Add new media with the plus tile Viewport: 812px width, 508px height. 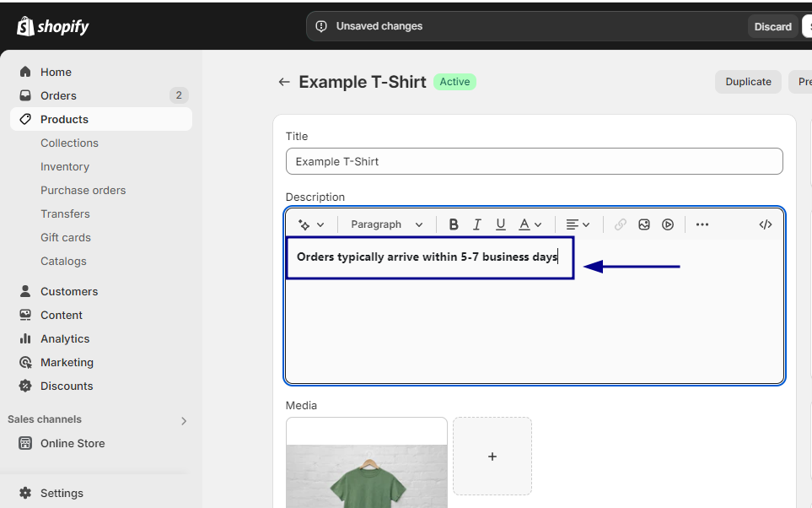492,456
